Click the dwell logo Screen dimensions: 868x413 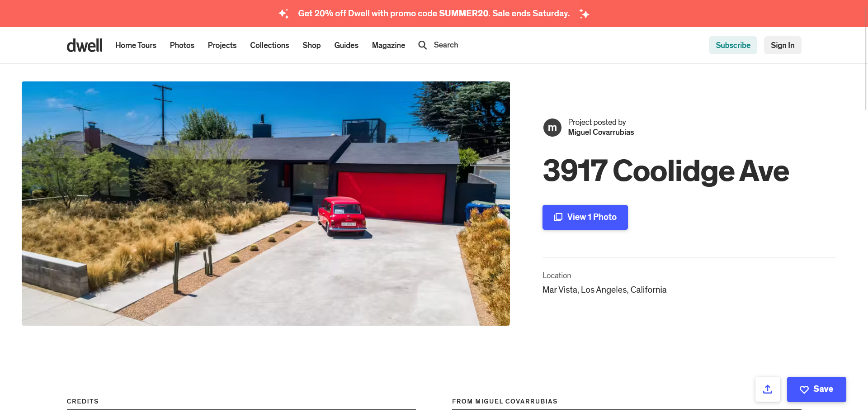[85, 45]
